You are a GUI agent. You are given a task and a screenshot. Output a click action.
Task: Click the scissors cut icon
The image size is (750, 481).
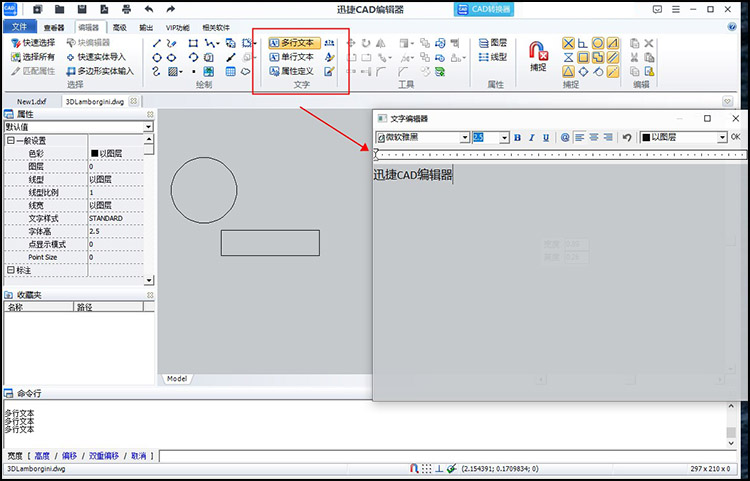tap(634, 57)
